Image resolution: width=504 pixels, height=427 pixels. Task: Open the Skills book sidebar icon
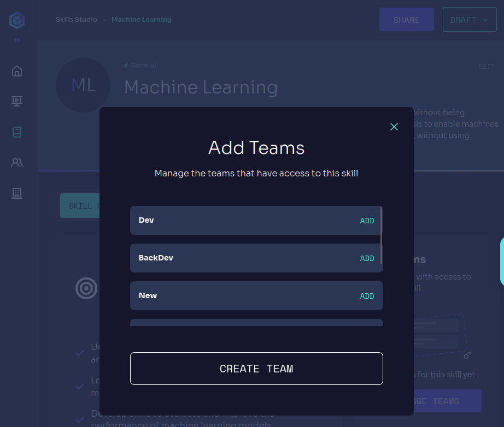[17, 132]
